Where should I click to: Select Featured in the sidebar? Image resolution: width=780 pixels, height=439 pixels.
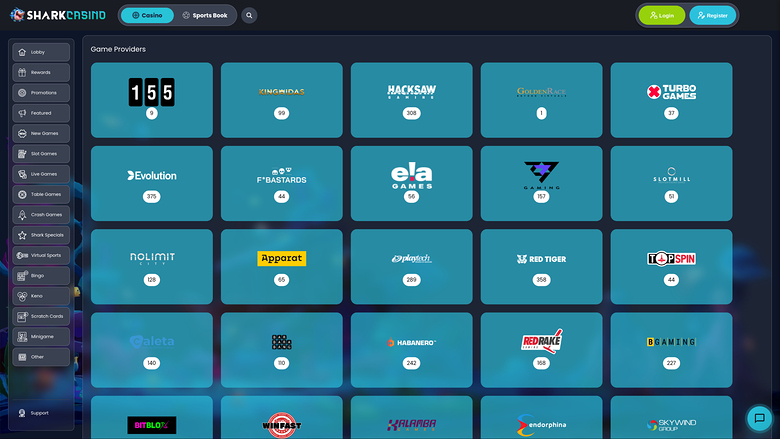pos(41,113)
